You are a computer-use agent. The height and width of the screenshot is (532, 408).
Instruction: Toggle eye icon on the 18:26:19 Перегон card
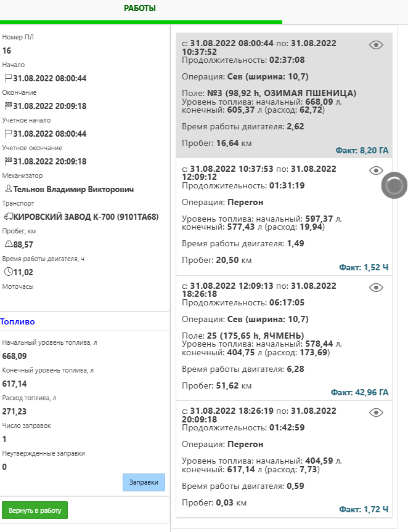click(376, 413)
